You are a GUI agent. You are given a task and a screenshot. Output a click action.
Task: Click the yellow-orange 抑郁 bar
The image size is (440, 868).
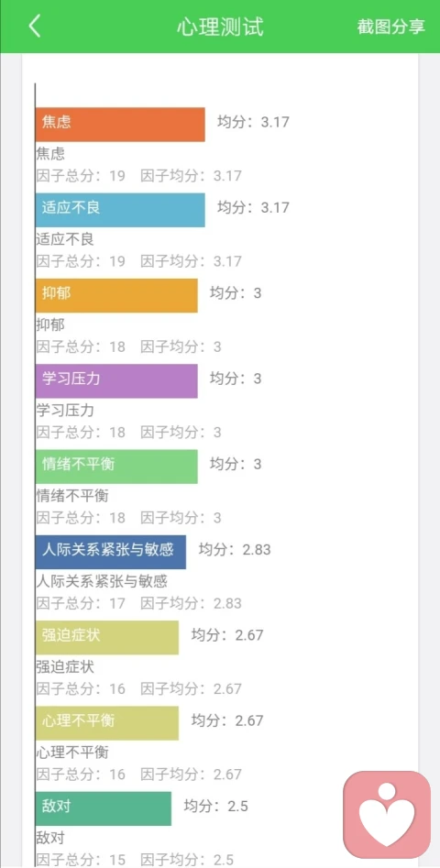tap(116, 295)
